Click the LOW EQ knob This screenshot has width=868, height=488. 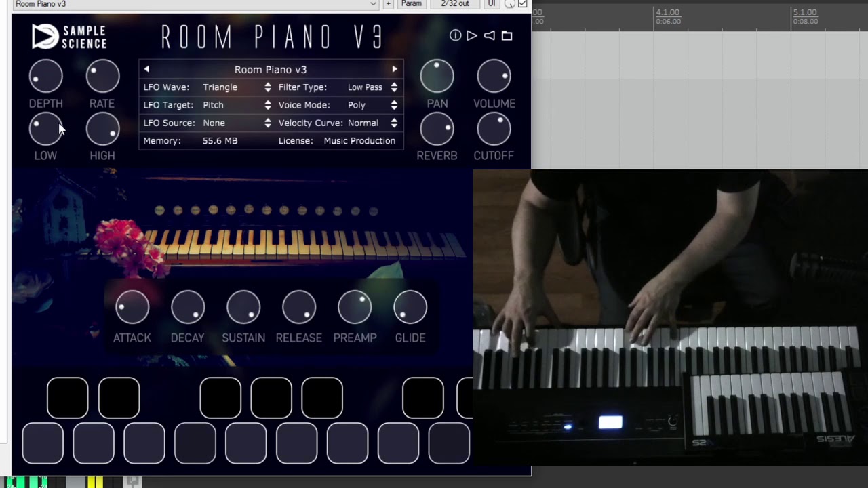click(x=45, y=129)
